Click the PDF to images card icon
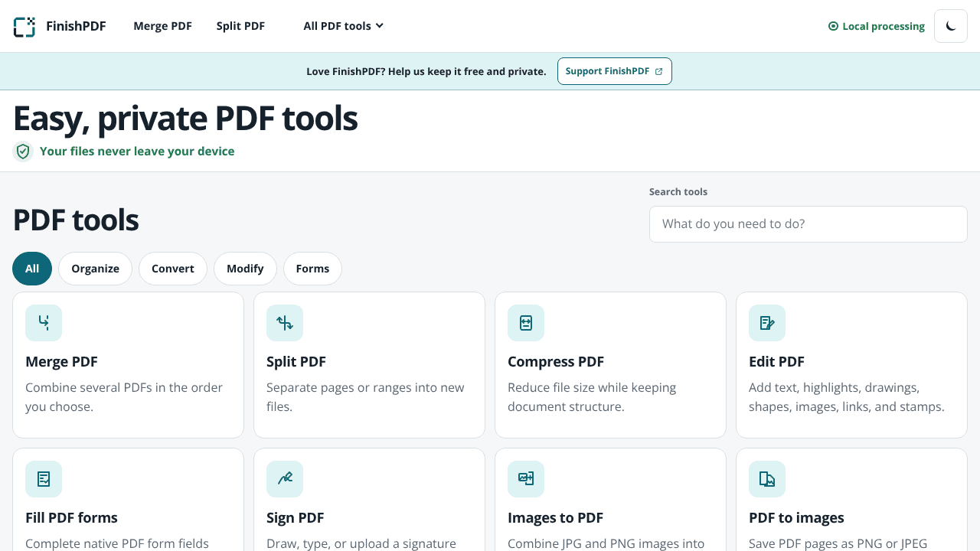 pos(767,479)
